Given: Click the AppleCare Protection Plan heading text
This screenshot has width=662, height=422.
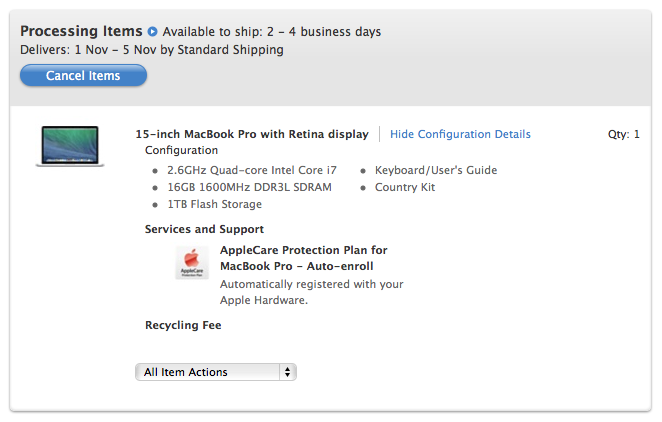Looking at the screenshot, I should pos(303,258).
